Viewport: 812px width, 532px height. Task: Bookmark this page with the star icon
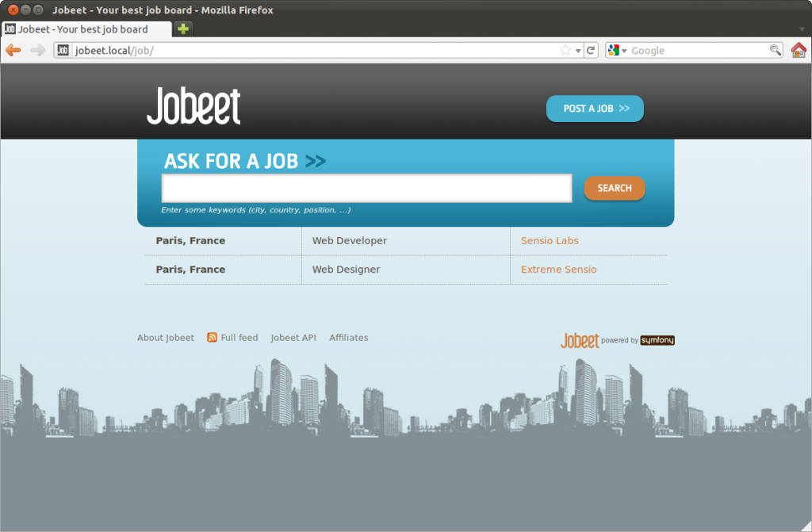point(565,50)
